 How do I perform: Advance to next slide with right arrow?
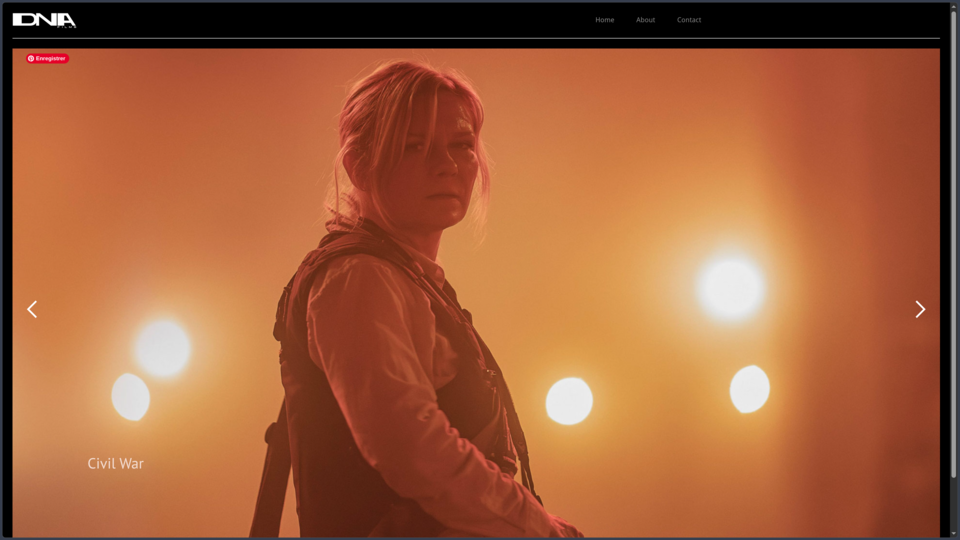920,309
